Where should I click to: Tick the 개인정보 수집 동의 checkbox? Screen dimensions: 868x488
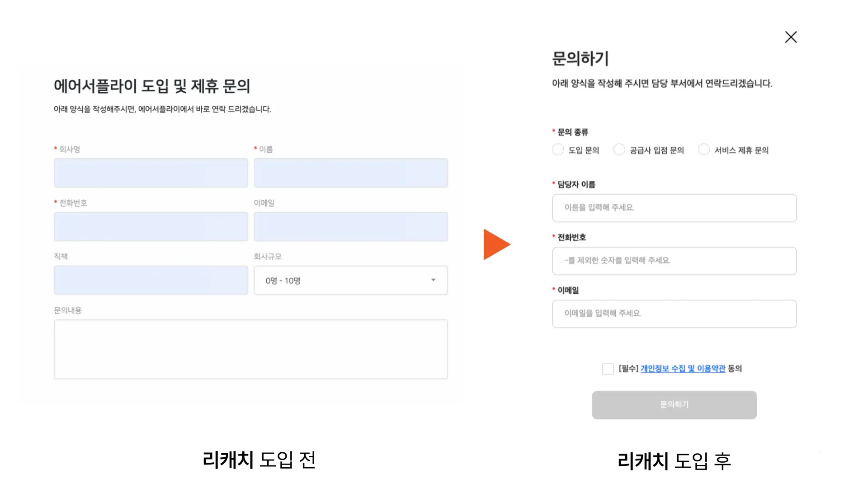(x=608, y=369)
